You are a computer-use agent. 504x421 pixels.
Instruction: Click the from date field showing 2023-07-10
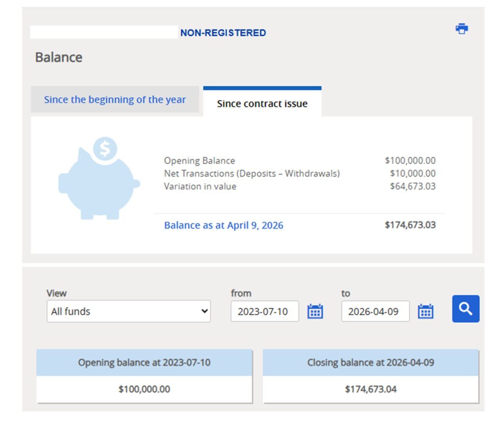(x=263, y=311)
